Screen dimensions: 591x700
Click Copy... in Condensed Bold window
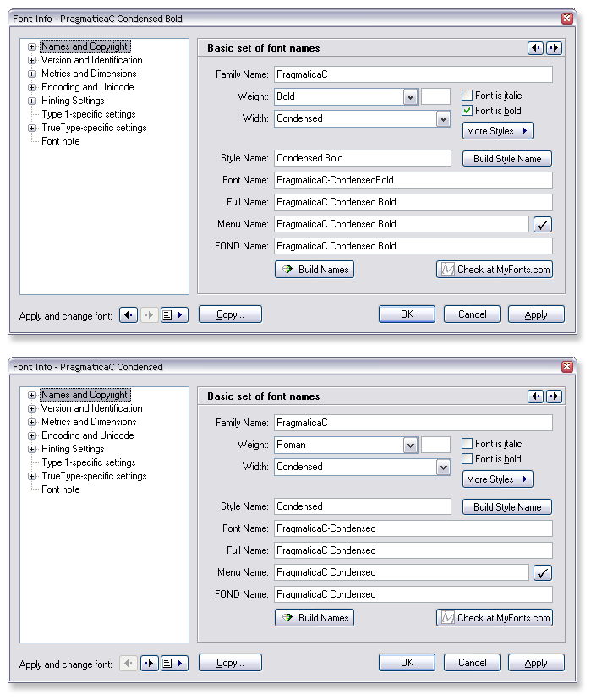pos(230,314)
